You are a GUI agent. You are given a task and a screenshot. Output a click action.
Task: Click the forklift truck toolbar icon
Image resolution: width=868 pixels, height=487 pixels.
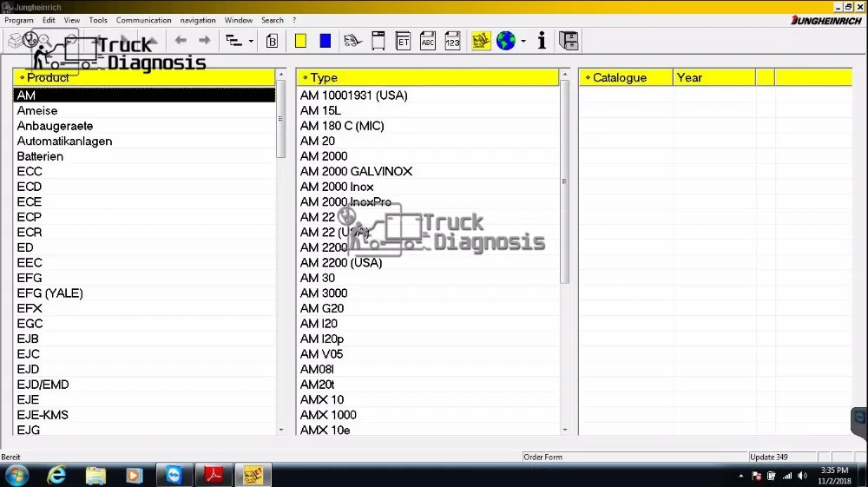click(352, 41)
